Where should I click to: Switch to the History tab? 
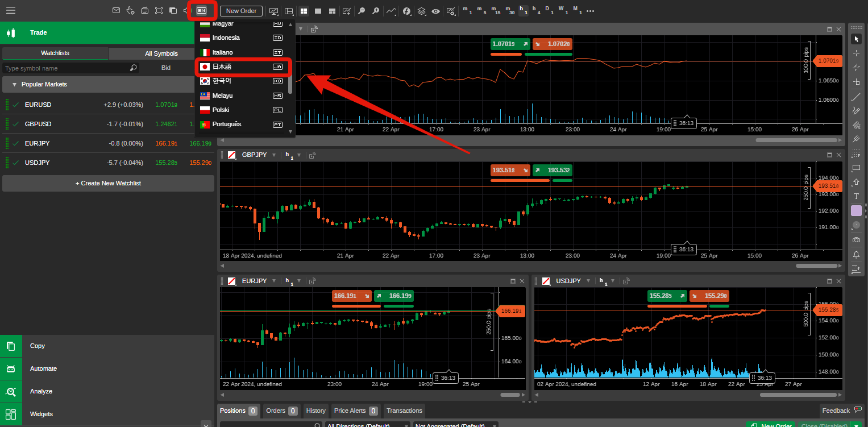coord(316,411)
